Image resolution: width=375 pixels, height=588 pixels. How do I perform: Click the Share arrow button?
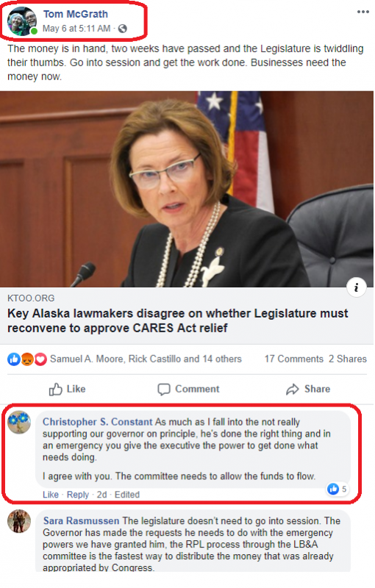coord(308,389)
